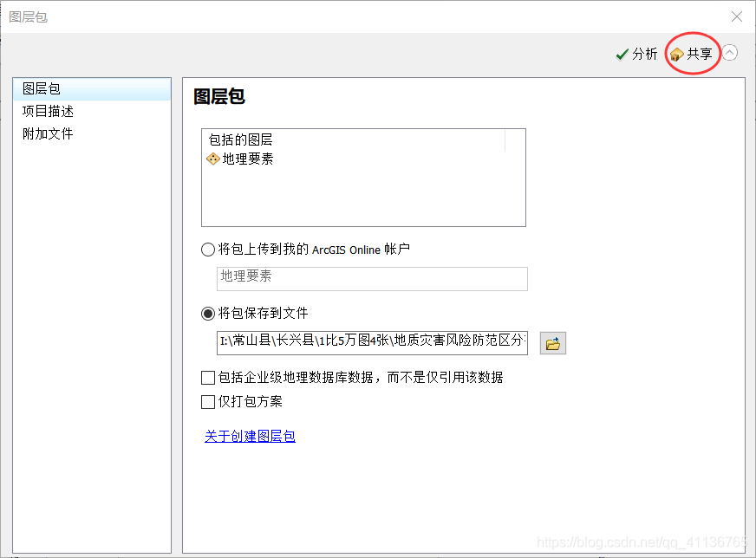
Task: Click the green checkmark 分析 icon
Action: [x=622, y=53]
